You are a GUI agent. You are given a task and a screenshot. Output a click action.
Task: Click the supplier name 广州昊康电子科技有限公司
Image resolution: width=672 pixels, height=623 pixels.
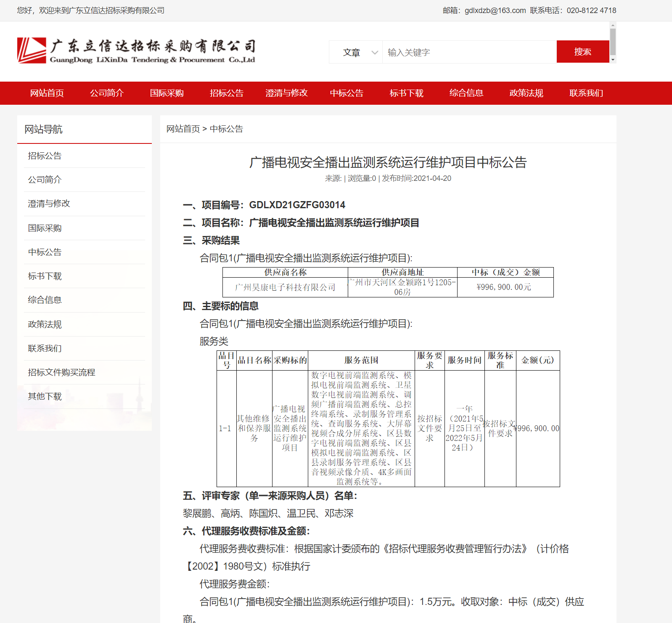(285, 287)
